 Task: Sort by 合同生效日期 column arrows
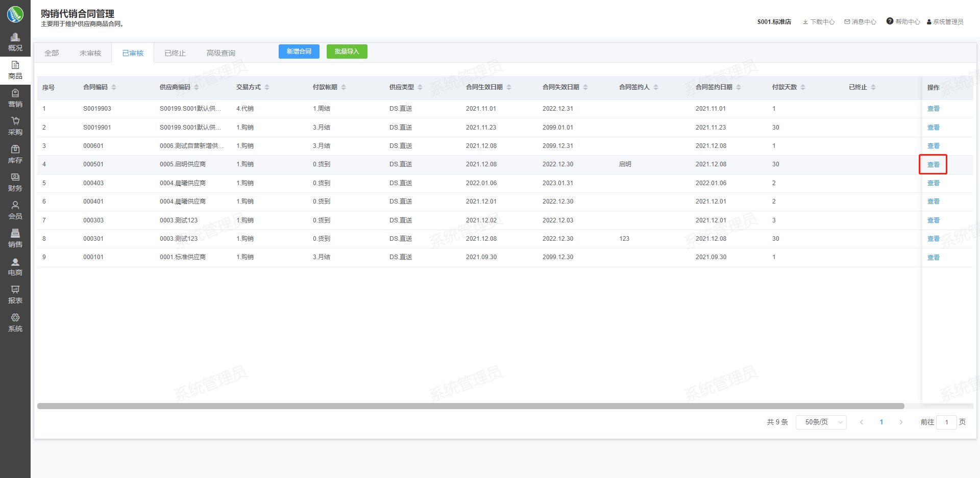click(x=509, y=87)
